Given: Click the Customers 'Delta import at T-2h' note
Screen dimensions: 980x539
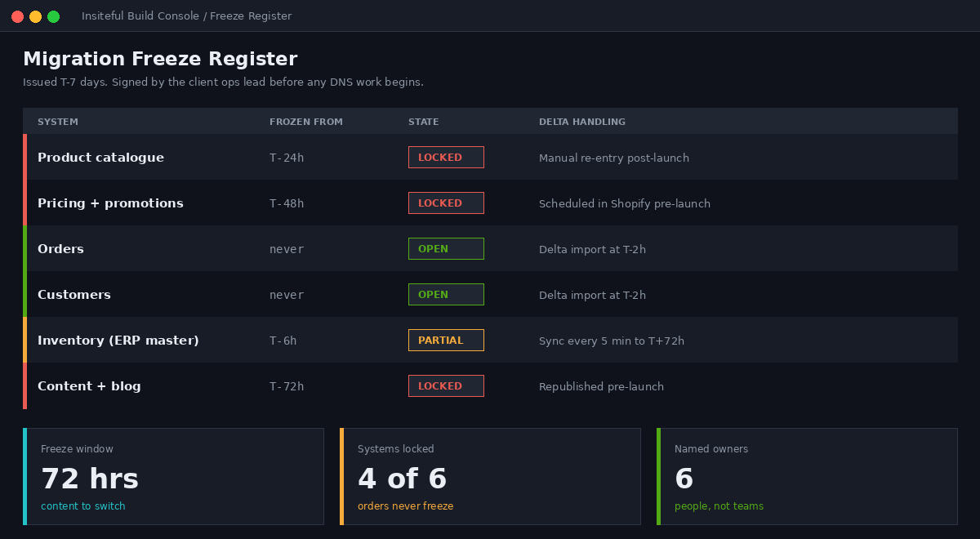Looking at the screenshot, I should (592, 295).
